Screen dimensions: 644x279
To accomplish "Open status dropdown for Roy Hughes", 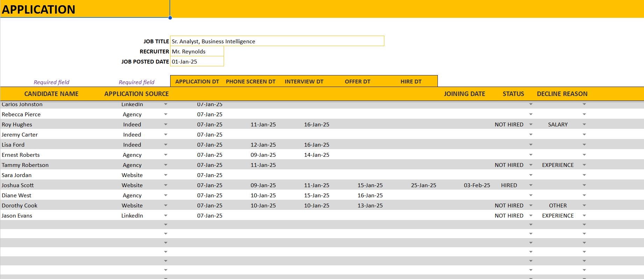I will click(x=531, y=124).
